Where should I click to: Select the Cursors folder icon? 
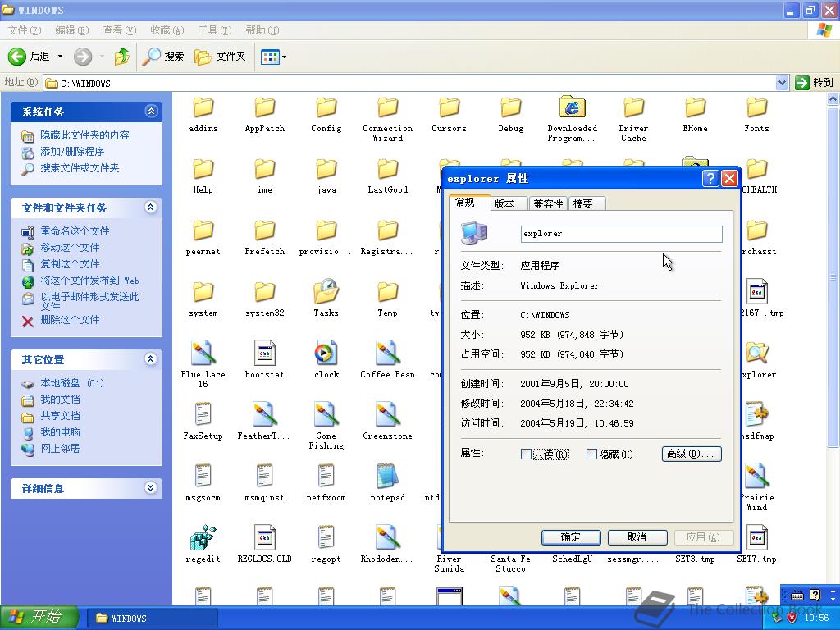click(x=449, y=107)
